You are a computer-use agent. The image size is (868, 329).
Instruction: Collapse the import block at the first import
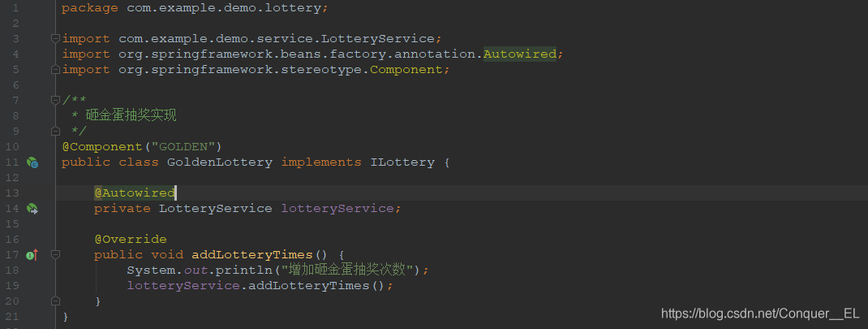(x=55, y=38)
